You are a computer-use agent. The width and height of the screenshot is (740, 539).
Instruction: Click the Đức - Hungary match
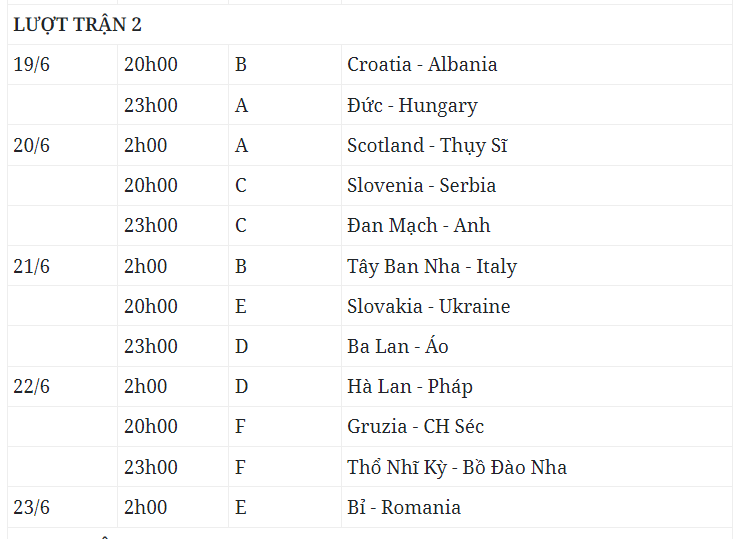[412, 105]
